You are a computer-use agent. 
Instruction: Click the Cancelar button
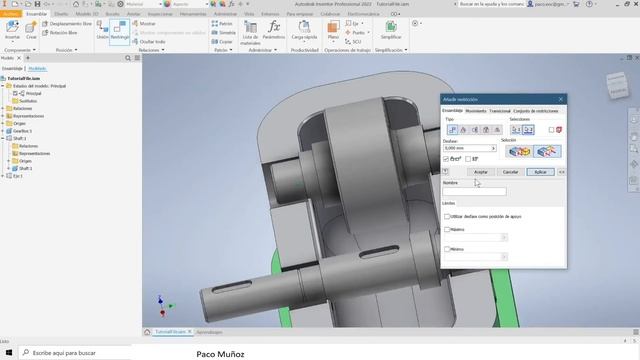click(x=510, y=172)
